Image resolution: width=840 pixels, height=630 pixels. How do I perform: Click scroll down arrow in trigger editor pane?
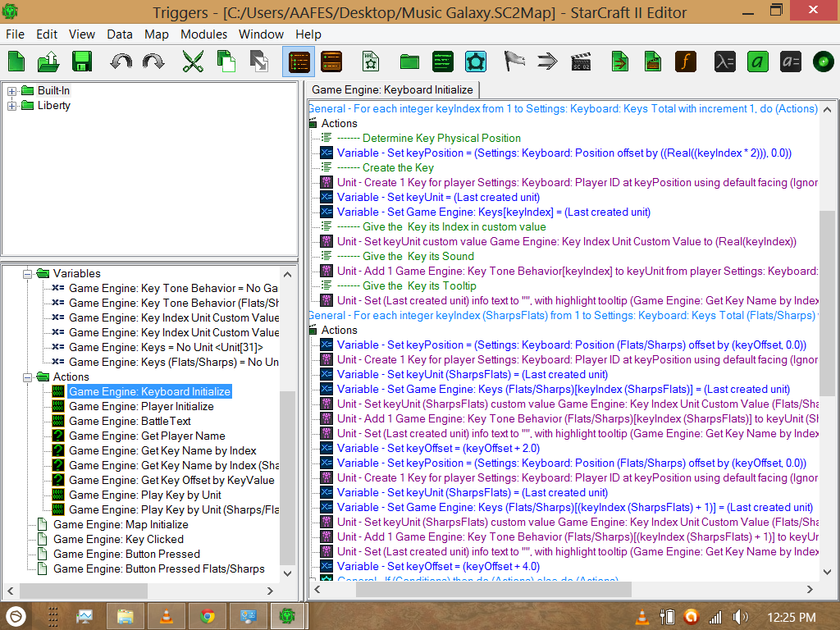pos(827,572)
